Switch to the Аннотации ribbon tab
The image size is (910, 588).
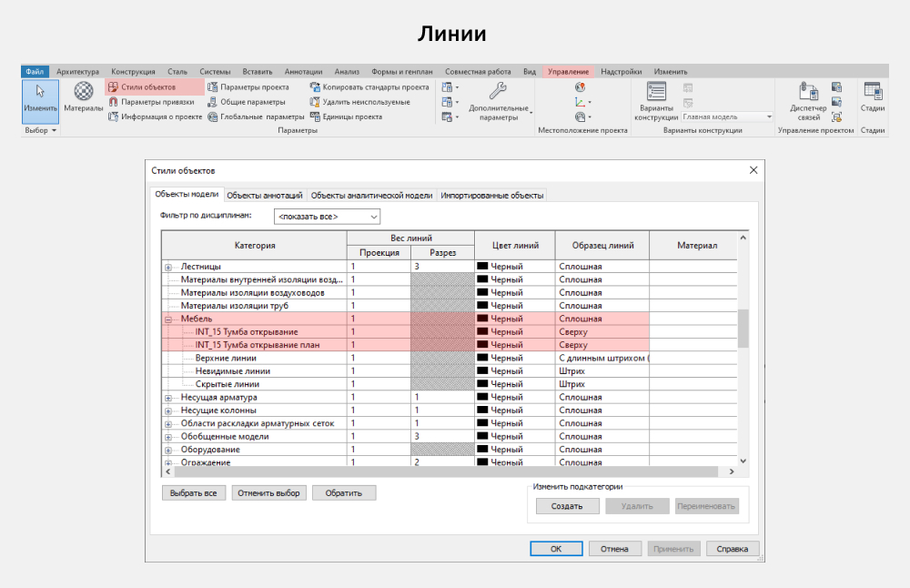[x=303, y=71]
